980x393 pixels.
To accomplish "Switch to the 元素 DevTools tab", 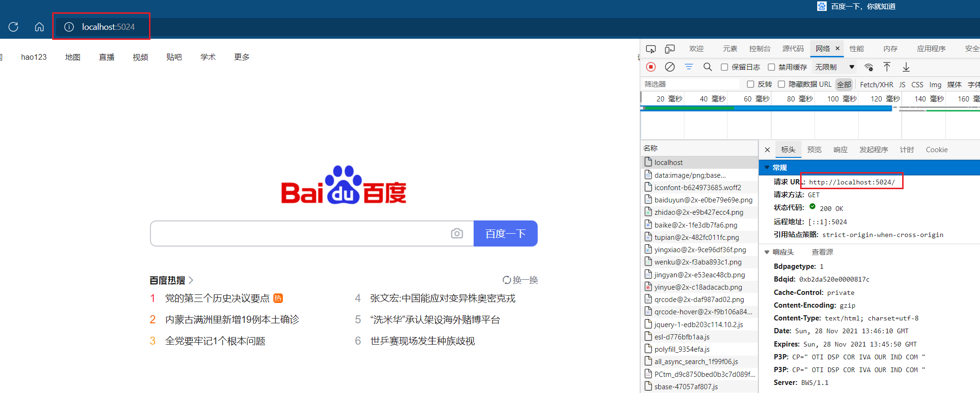I will click(730, 49).
